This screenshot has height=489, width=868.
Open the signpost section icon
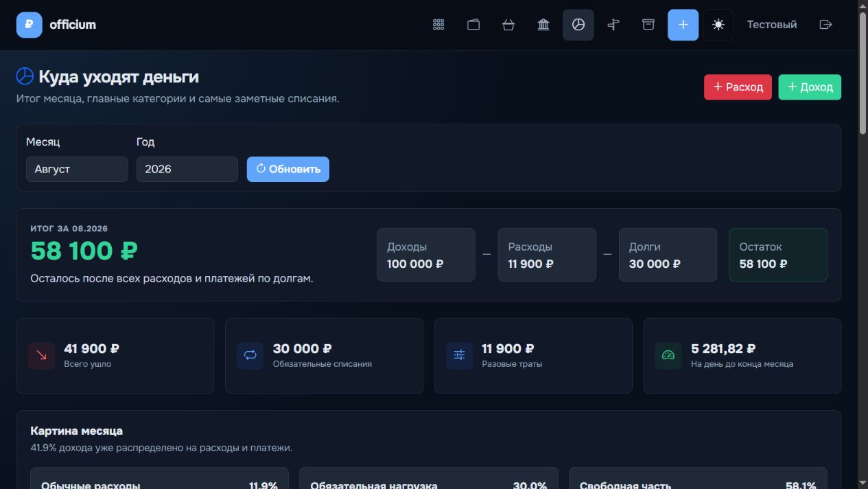click(613, 25)
